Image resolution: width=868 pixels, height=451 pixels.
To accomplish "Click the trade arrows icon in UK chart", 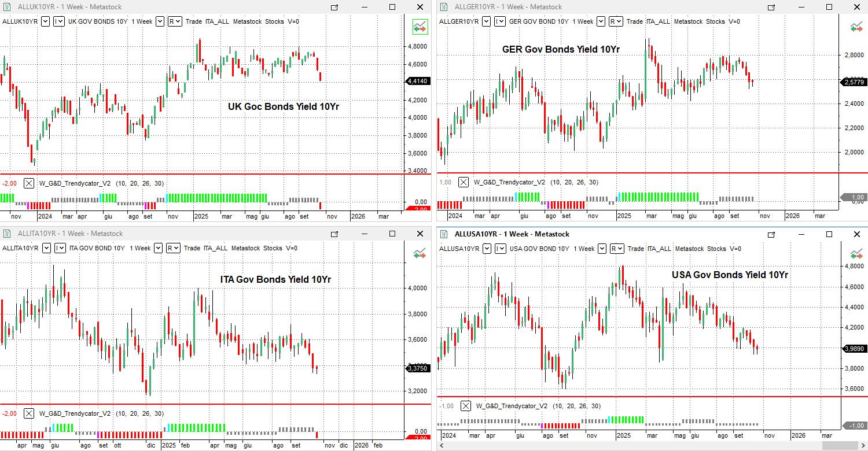I will click(x=420, y=27).
